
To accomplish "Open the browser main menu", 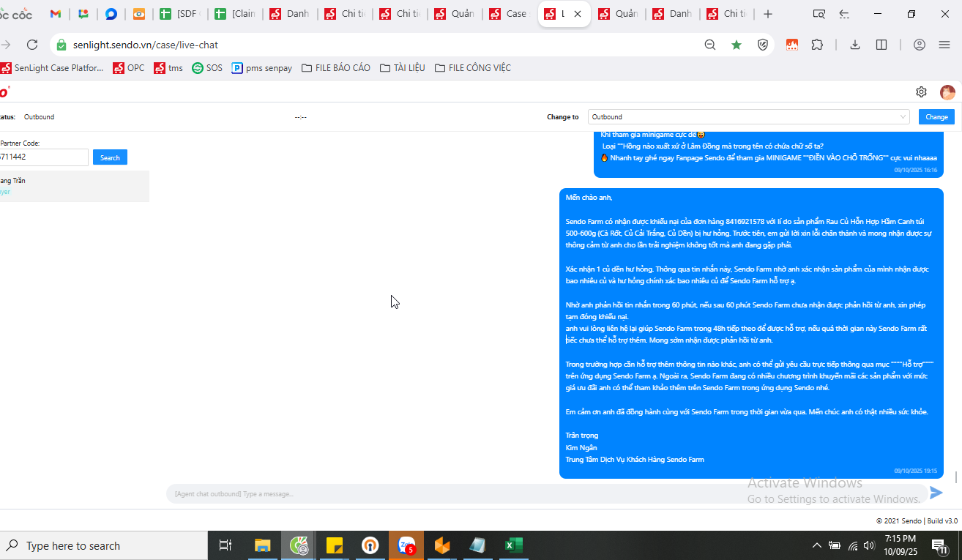I will tap(944, 45).
